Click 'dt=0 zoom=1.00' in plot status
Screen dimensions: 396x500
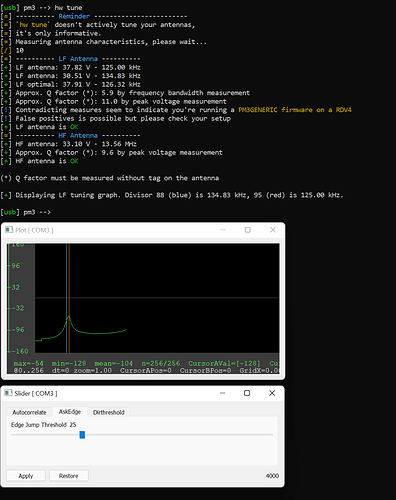(x=82, y=370)
